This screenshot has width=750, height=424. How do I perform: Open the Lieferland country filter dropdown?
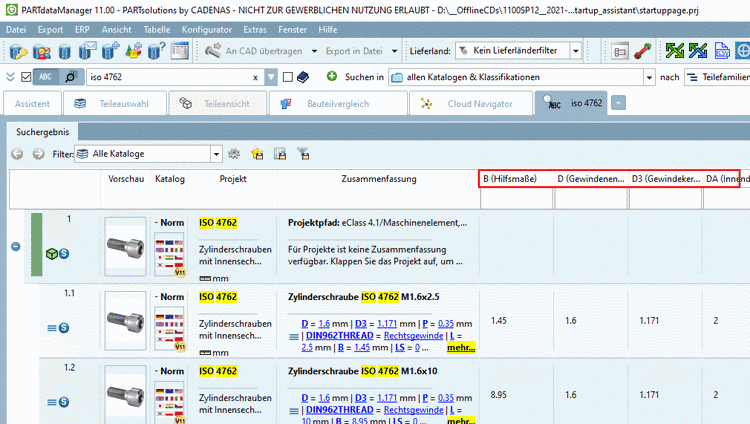point(576,50)
